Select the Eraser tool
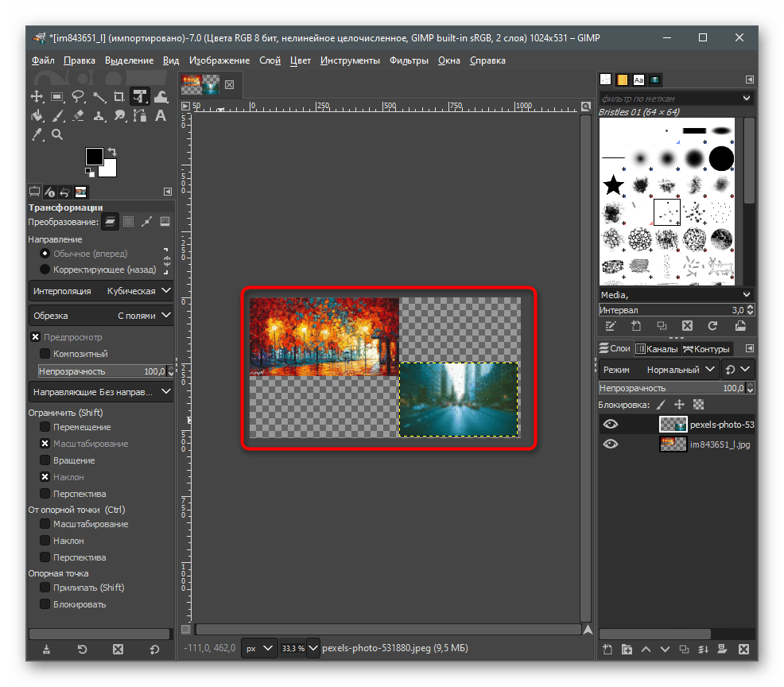This screenshot has width=784, height=687. point(77,116)
